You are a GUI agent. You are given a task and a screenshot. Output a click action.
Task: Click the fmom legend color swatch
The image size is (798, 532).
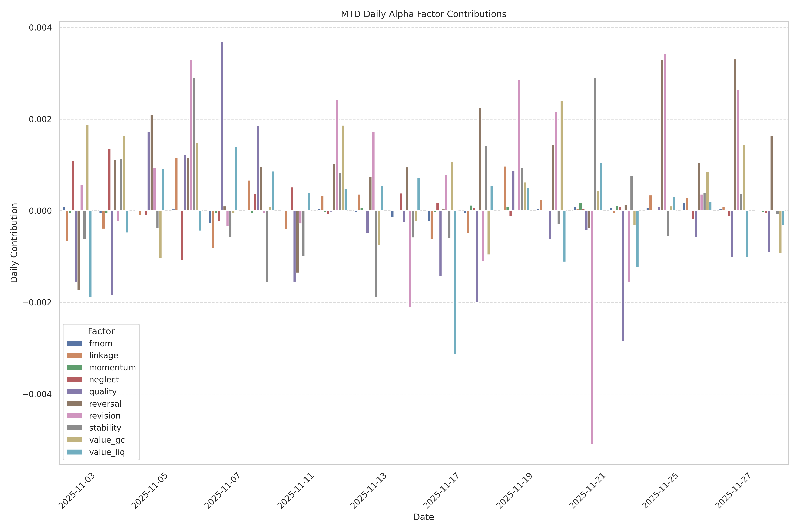point(74,343)
